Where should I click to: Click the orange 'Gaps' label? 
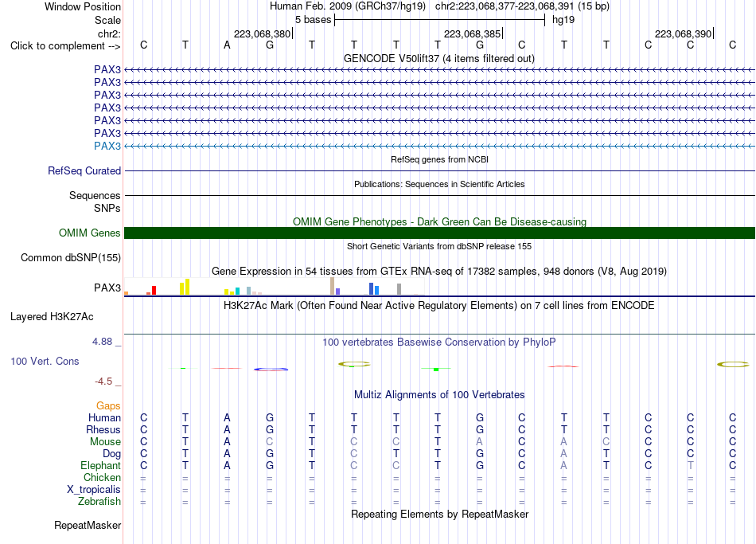point(108,406)
